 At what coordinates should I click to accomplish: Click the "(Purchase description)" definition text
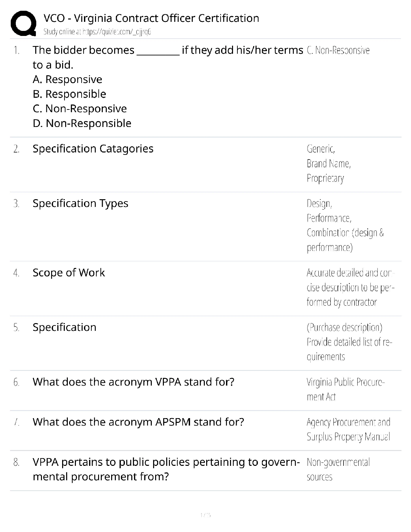click(344, 327)
